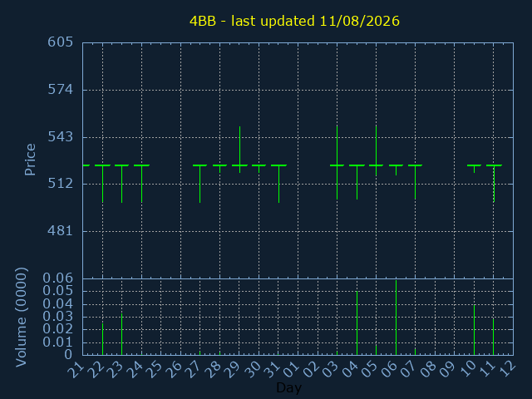Screen dimensions: 532x399
Task: Click the chart title 4BB last updated
Action: pos(294,21)
